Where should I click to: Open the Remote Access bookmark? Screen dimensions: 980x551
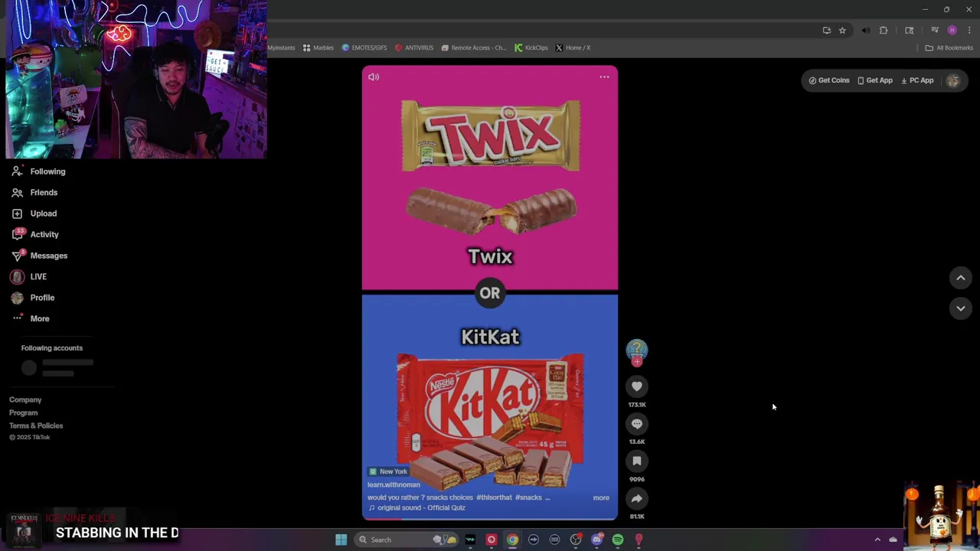pos(473,47)
